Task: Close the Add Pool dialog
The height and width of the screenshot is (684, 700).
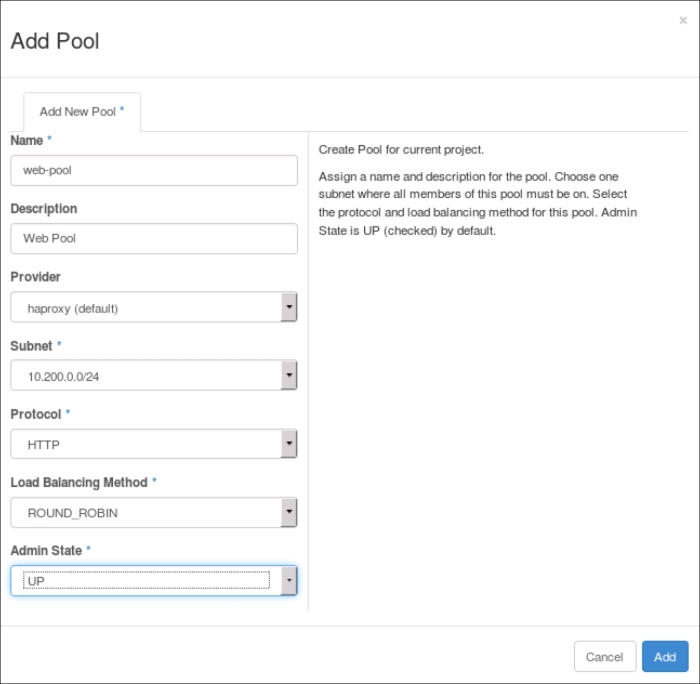Action: (683, 20)
